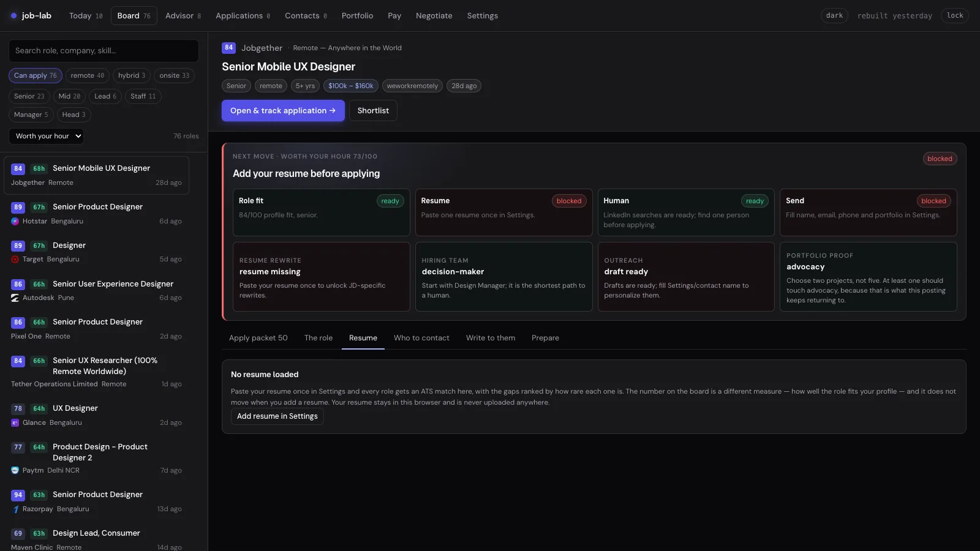The height and width of the screenshot is (551, 980).
Task: Click Glance company logo icon
Action: point(15,422)
